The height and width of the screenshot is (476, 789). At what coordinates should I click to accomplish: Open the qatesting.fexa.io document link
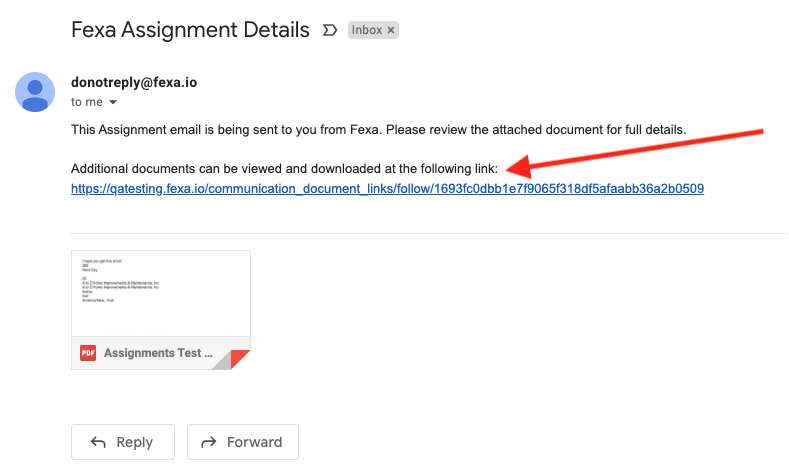[x=387, y=188]
